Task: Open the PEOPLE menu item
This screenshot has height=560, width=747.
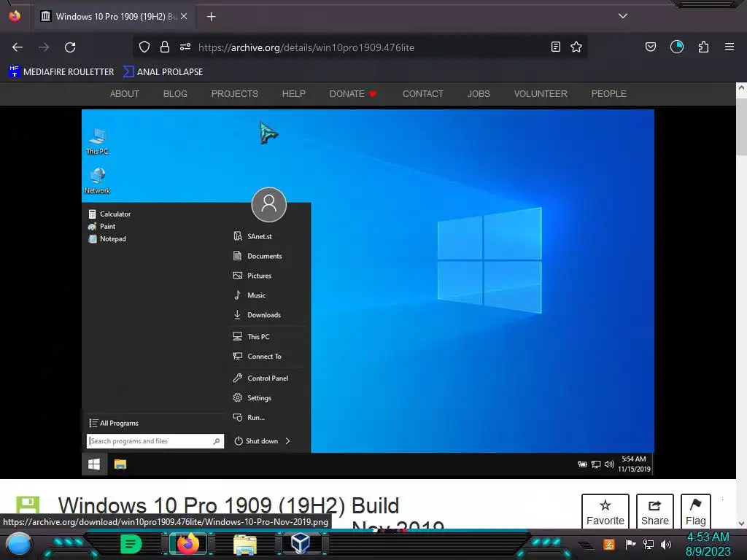Action: pyautogui.click(x=609, y=94)
